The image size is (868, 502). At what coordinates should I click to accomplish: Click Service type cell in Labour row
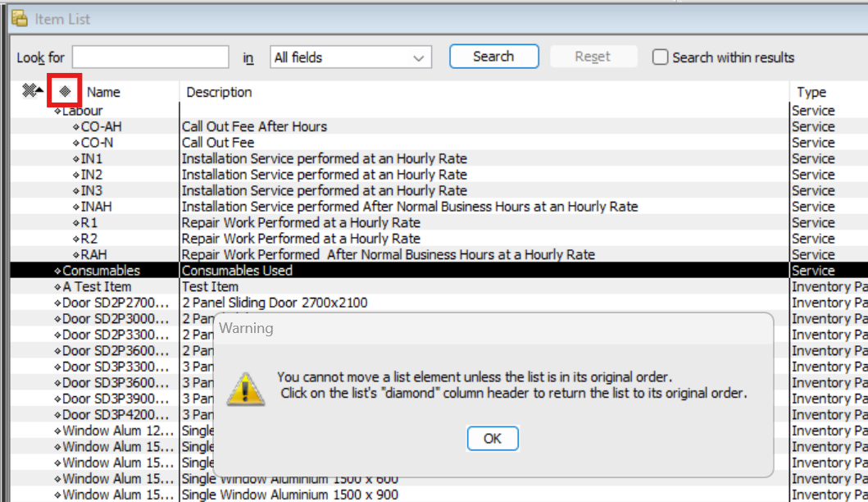pos(813,111)
